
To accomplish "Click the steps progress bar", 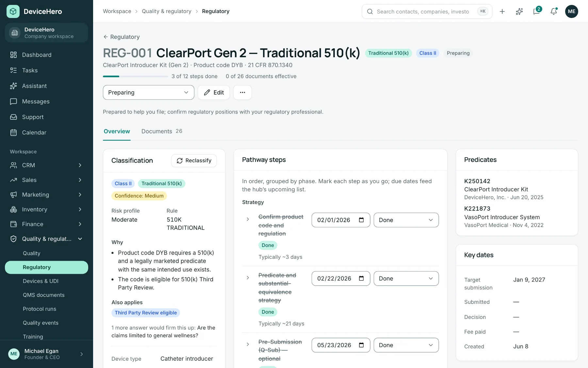I will [136, 76].
